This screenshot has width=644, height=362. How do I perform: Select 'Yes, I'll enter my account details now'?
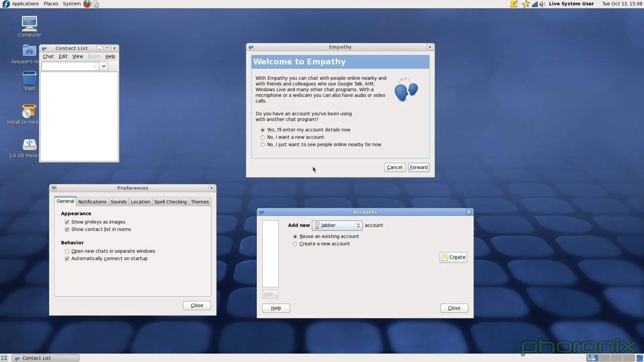(x=305, y=130)
